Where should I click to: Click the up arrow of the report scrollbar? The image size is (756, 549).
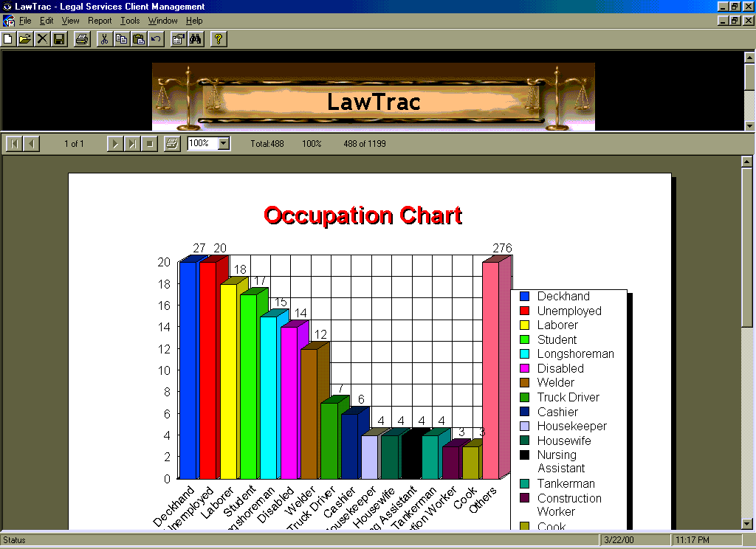(747, 162)
